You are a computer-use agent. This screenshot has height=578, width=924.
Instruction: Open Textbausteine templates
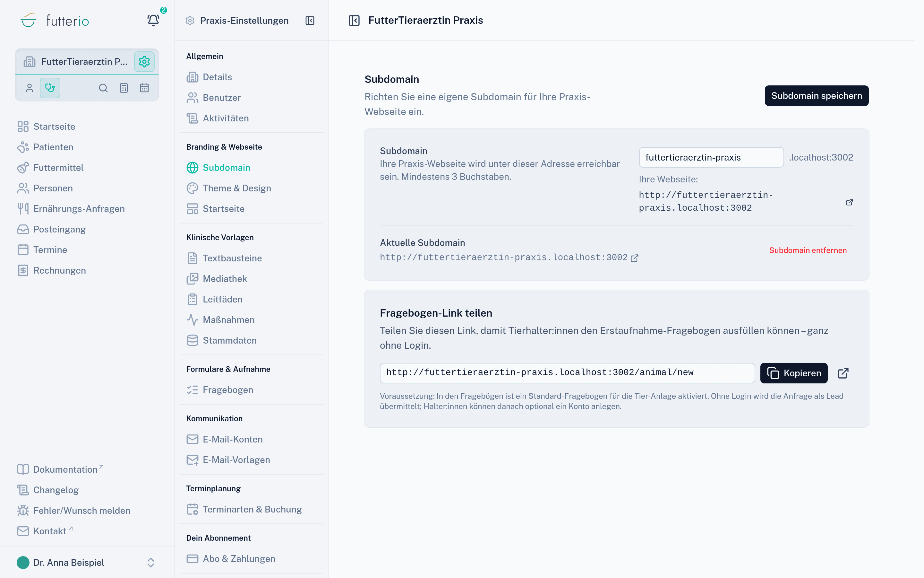(x=224, y=258)
